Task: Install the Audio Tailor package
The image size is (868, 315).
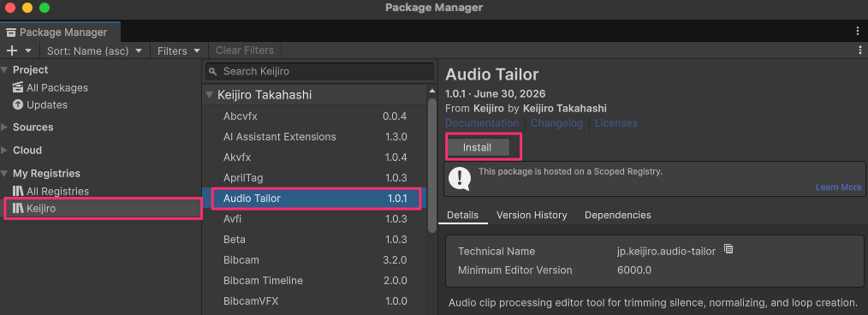Action: 478,148
